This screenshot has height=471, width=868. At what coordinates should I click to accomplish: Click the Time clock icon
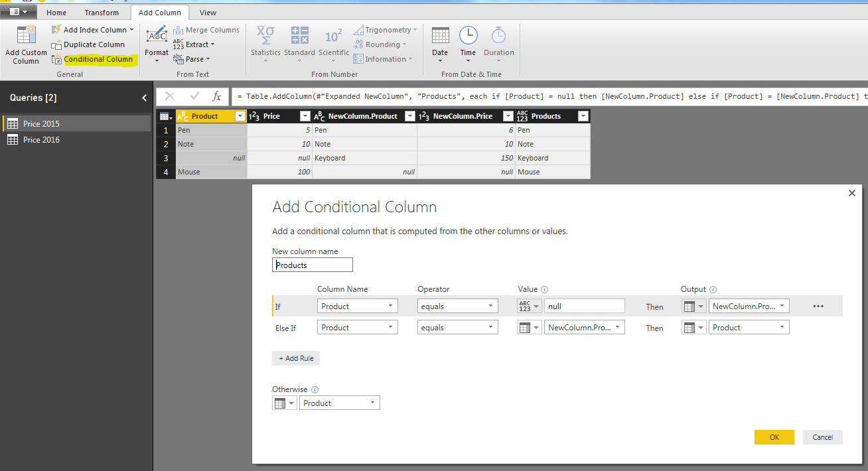[x=468, y=36]
